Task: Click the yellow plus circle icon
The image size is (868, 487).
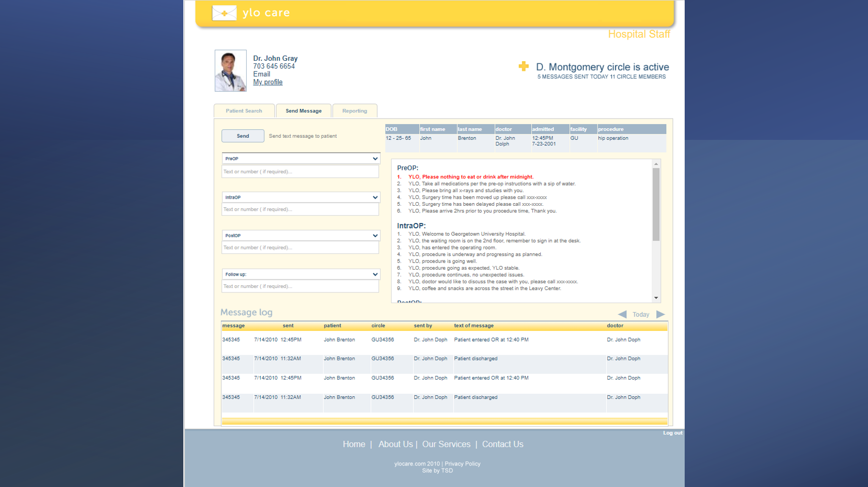Action: (524, 66)
